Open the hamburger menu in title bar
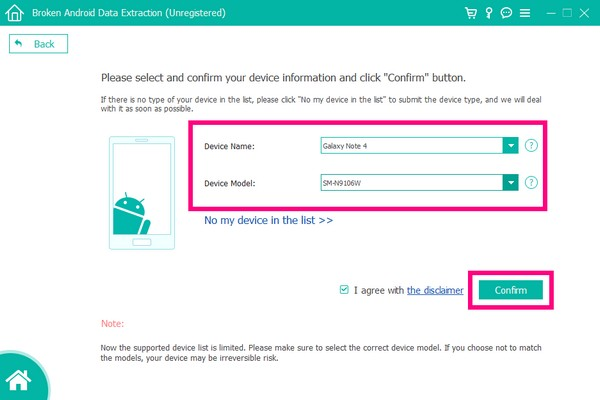The image size is (600, 400). pos(527,14)
